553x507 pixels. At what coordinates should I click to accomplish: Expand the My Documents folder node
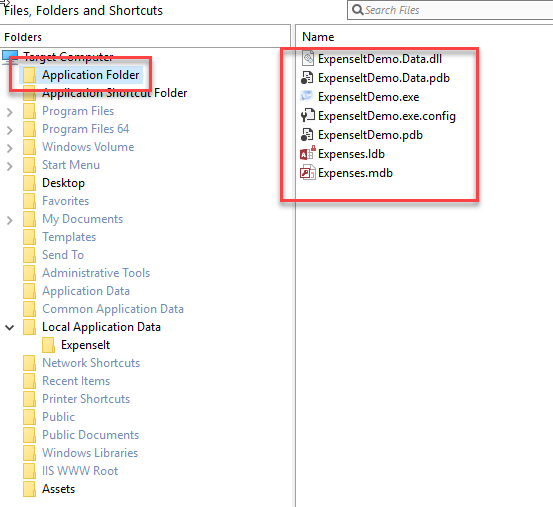coord(10,220)
